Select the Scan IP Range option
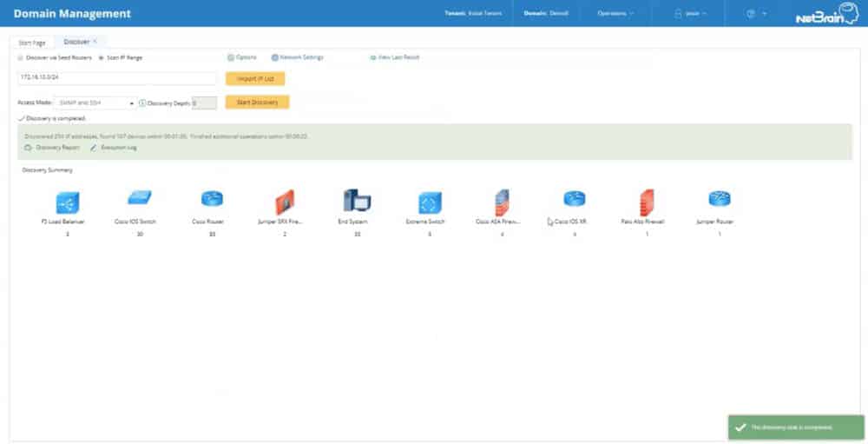This screenshot has height=444, width=868. [101, 57]
